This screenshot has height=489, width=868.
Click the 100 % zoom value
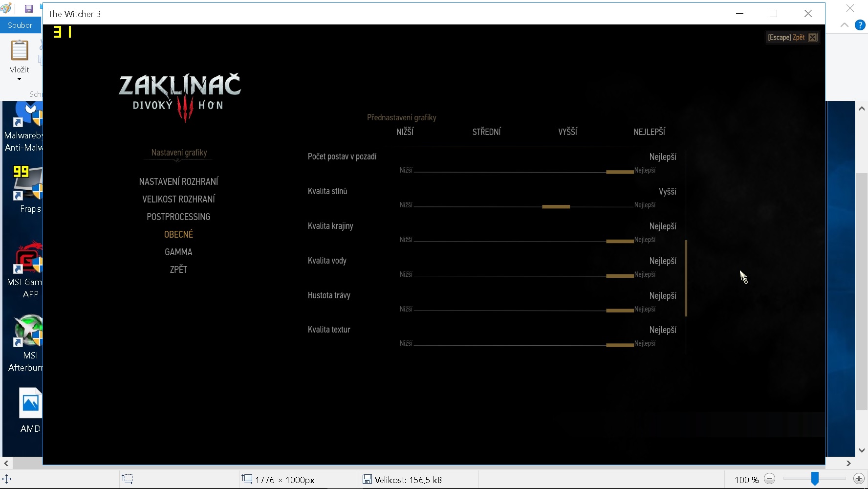tap(746, 480)
